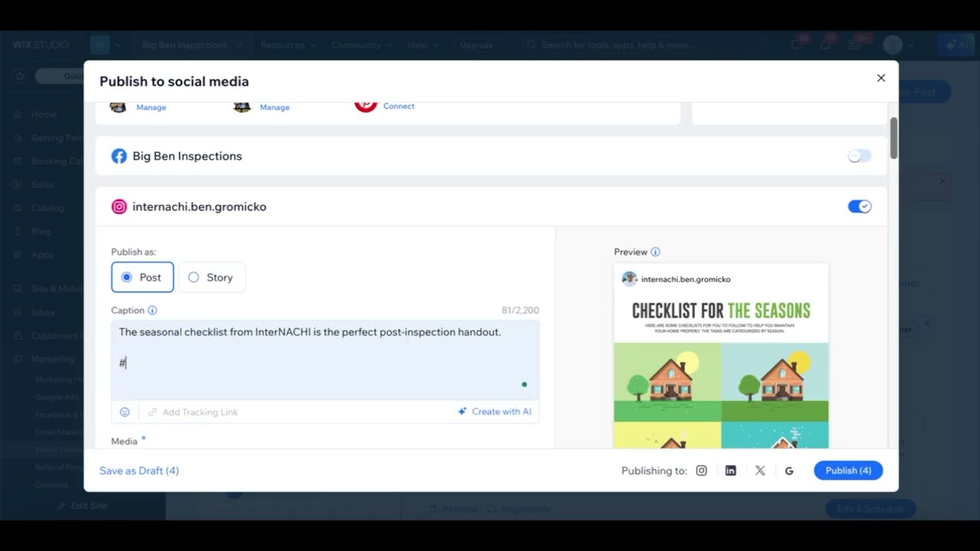
Task: Enable the Big Ben Inspections Facebook toggle
Action: point(859,156)
